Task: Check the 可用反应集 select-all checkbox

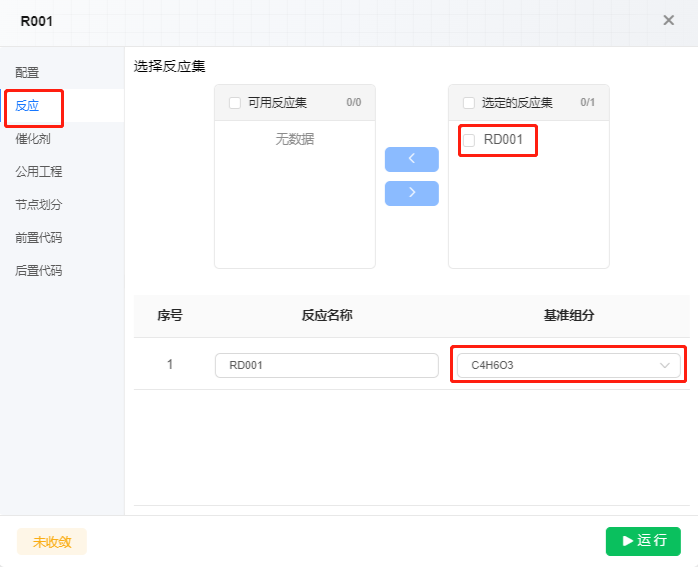Action: (x=235, y=103)
